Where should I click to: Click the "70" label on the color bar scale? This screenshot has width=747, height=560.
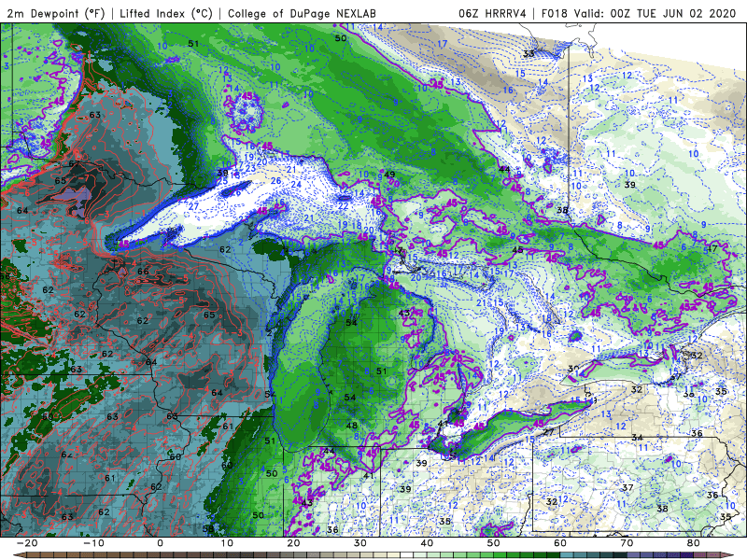point(627,543)
